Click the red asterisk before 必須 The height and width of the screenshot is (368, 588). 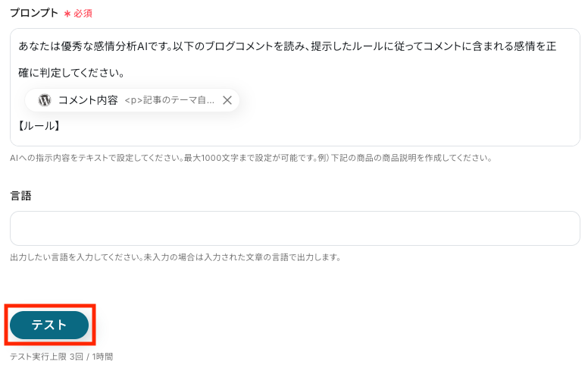click(67, 14)
